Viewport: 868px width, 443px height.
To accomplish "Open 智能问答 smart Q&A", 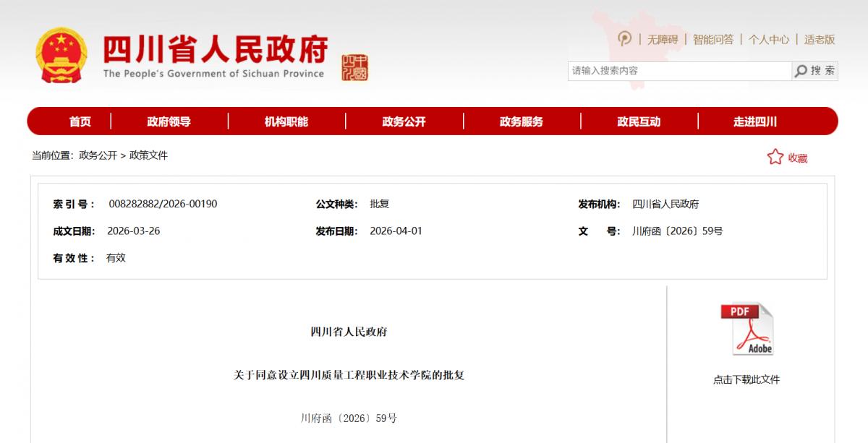I will [x=712, y=40].
